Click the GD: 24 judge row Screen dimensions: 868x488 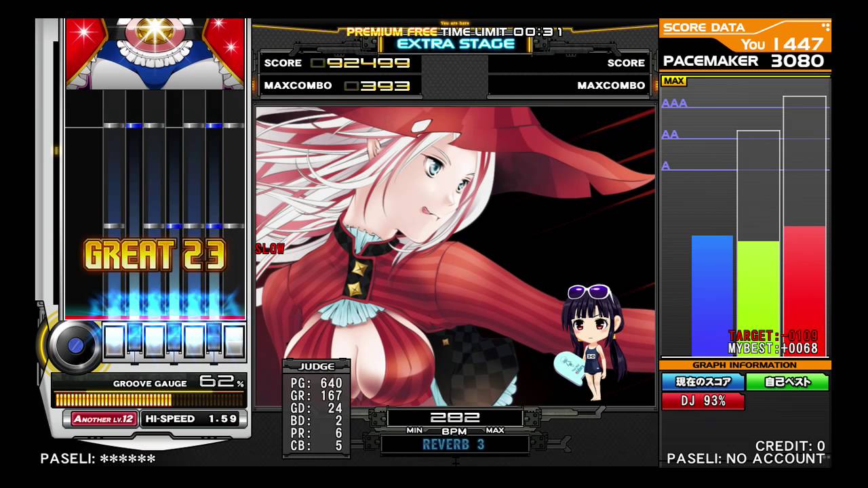316,409
